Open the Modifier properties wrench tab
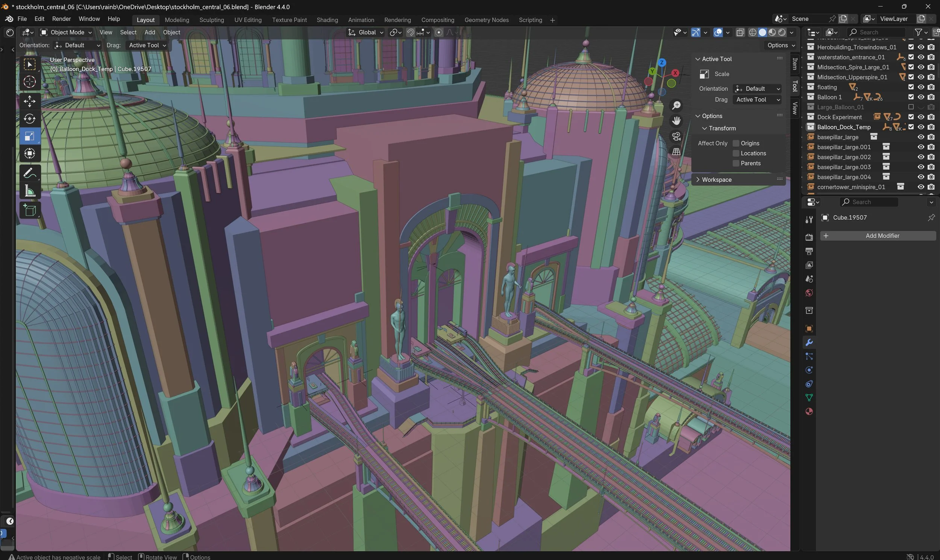Viewport: 940px width, 560px height. [808, 342]
